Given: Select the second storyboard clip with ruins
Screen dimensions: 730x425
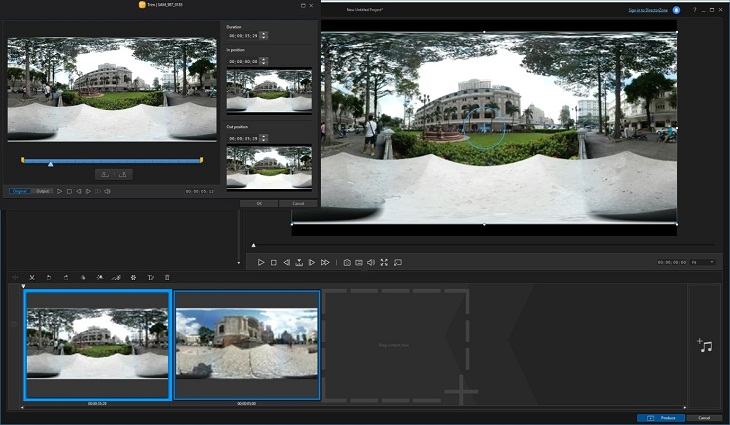Looking at the screenshot, I should [247, 345].
